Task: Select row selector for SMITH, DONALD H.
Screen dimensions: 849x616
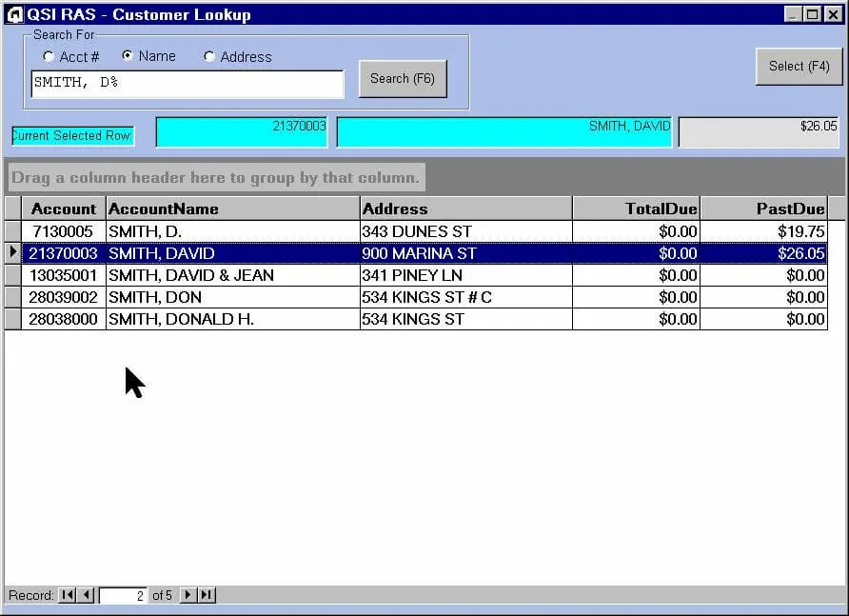Action: (x=13, y=319)
